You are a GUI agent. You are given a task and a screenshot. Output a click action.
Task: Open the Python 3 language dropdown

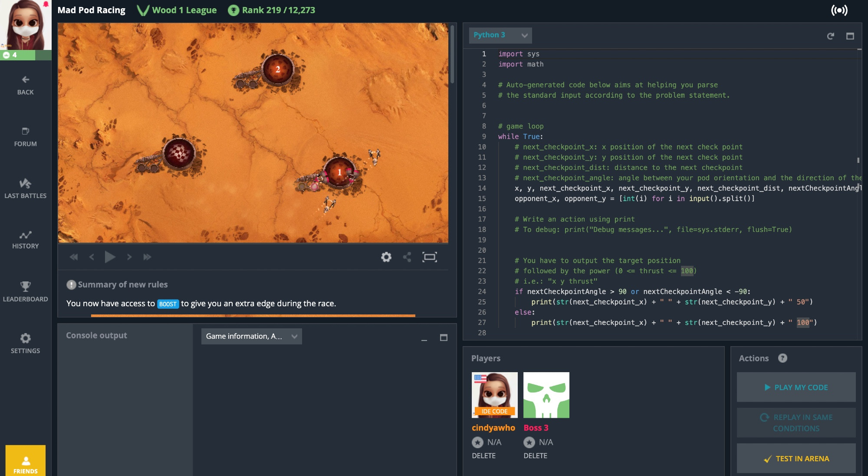click(x=500, y=35)
